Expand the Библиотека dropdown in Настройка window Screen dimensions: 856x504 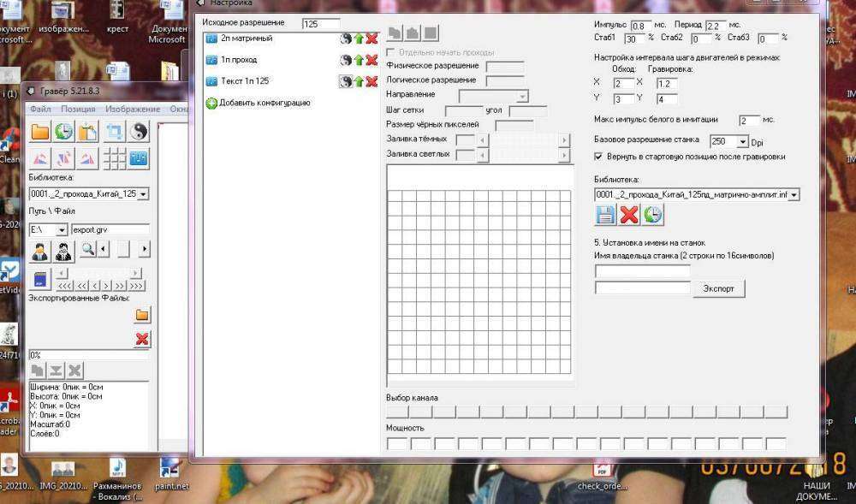coord(794,195)
